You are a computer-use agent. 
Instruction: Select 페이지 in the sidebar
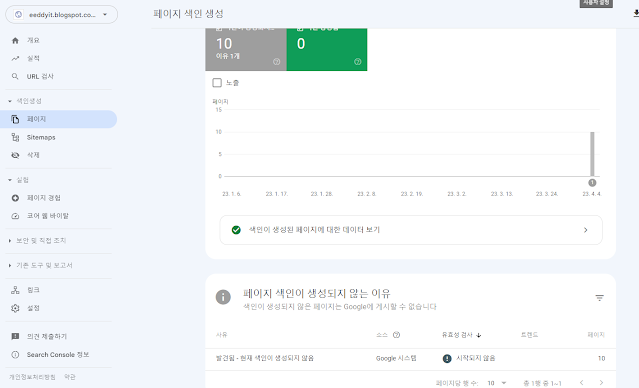tap(58, 119)
